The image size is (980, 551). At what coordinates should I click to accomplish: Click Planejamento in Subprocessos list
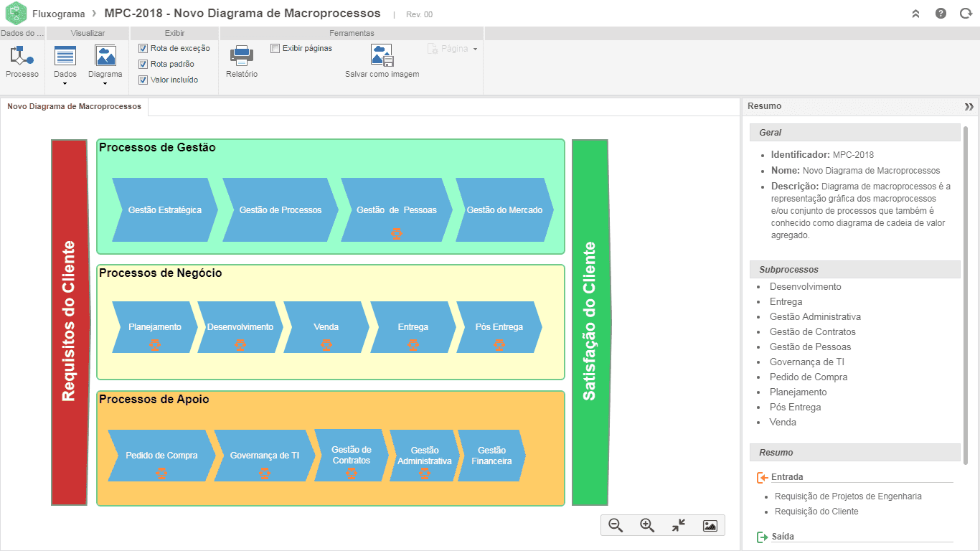798,392
